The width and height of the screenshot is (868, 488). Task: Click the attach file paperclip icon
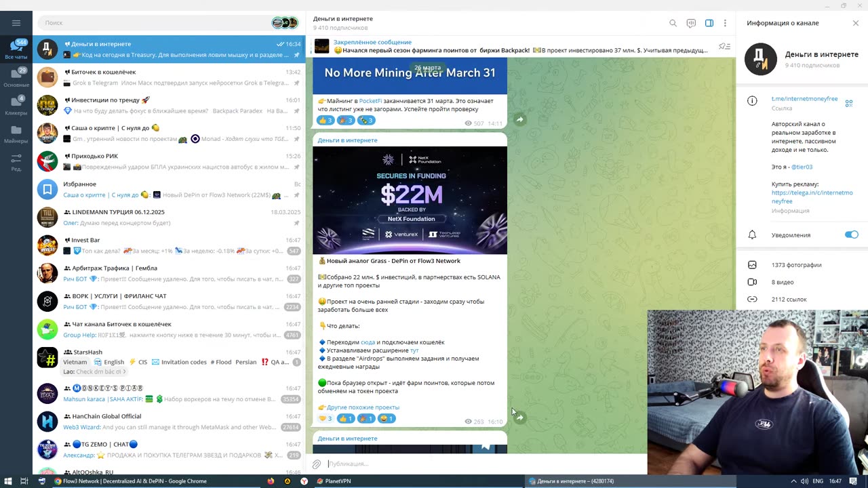[317, 464]
